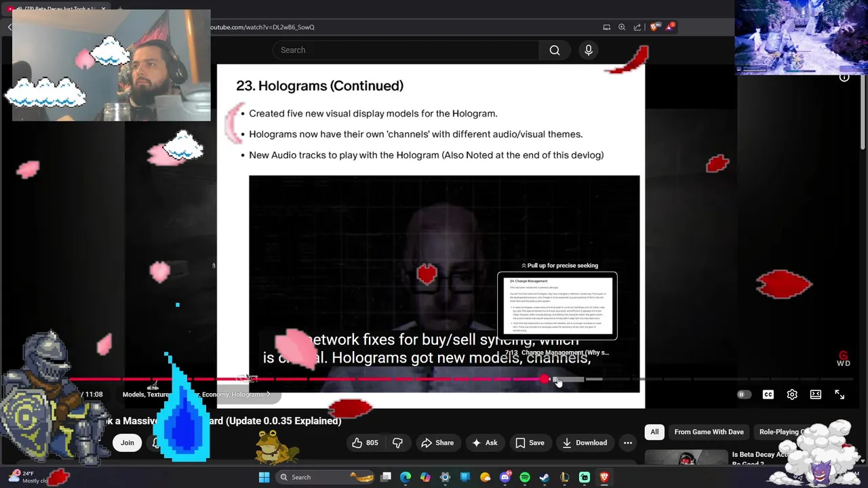The width and height of the screenshot is (868, 488).
Task: Enter fullscreen video mode
Action: pos(840,394)
